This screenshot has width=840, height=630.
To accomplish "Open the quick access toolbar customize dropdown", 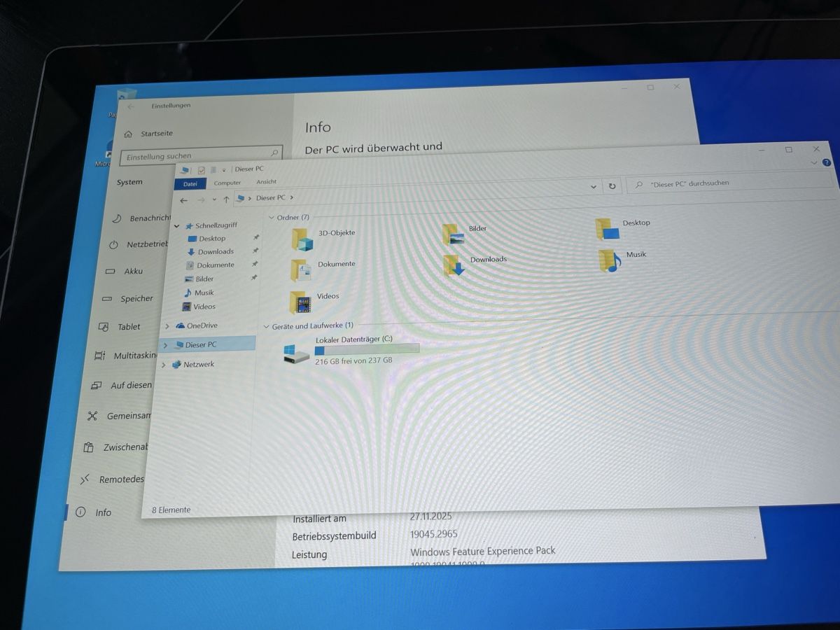I will click(x=224, y=170).
